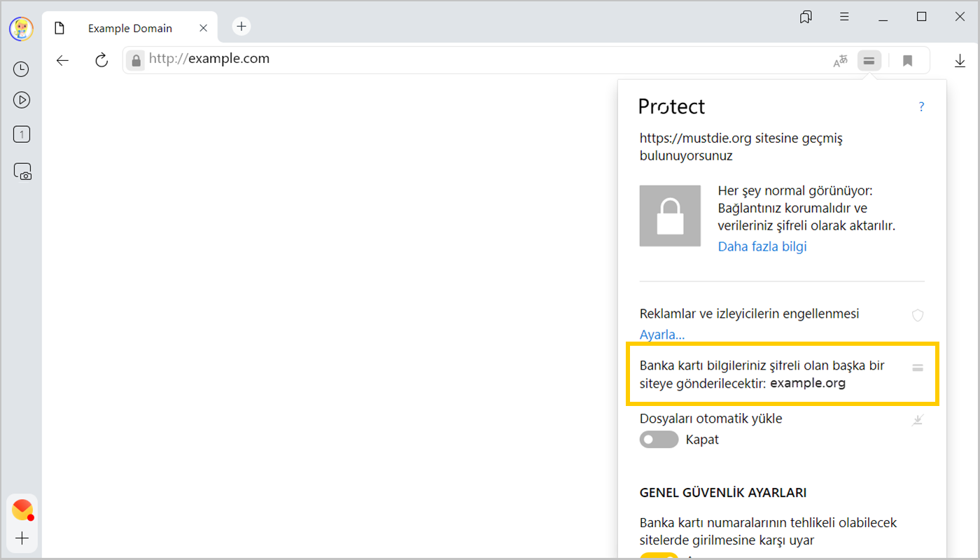This screenshot has height=560, width=980.
Task: Open the video player sidebar icon
Action: point(22,100)
